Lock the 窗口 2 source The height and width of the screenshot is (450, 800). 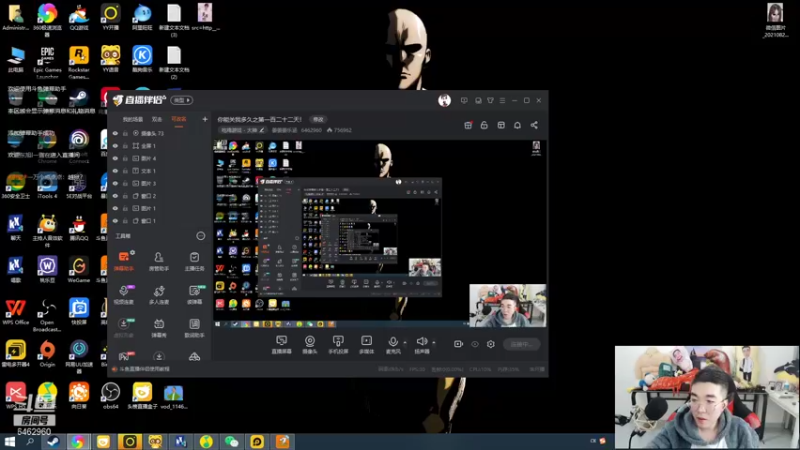tap(125, 196)
